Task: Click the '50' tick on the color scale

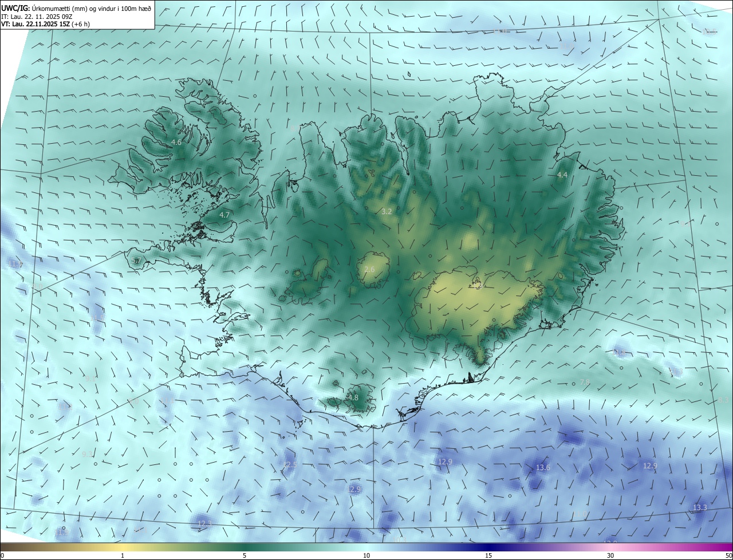Action: pyautogui.click(x=728, y=555)
